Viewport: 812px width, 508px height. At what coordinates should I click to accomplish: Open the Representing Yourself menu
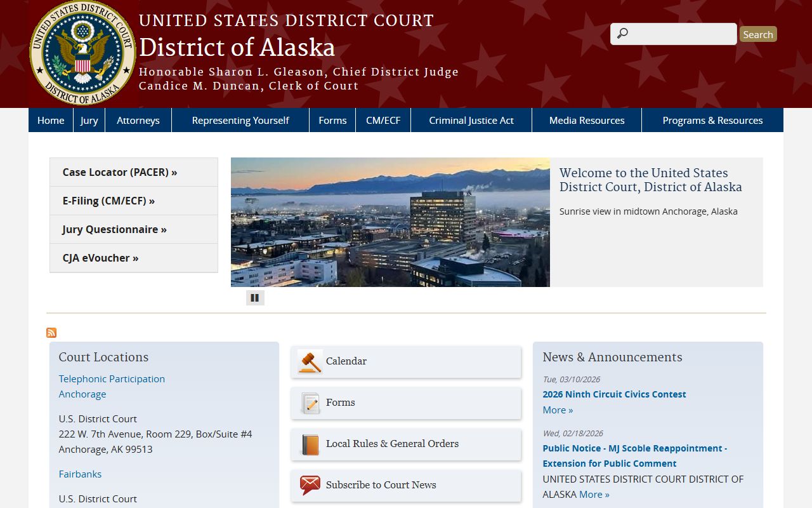point(240,120)
